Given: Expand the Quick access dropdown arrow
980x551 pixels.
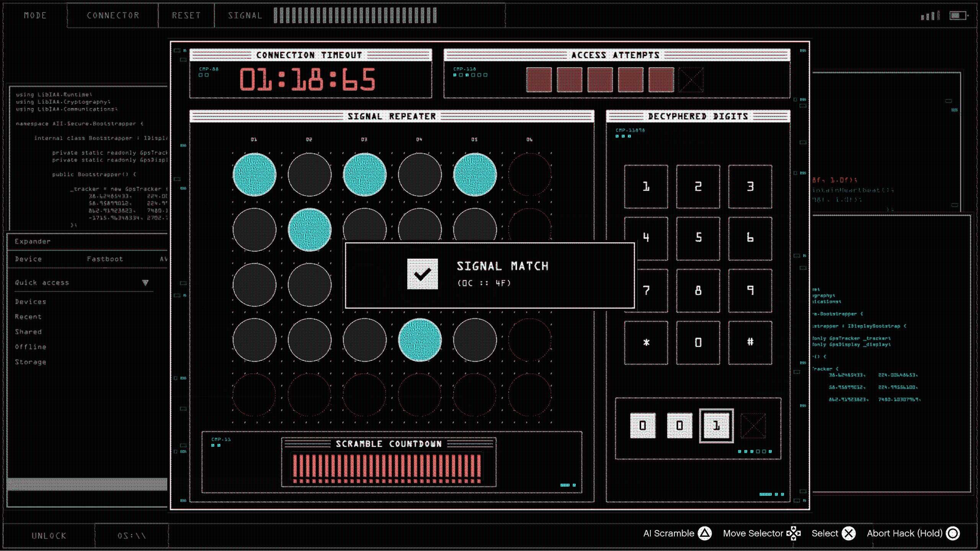Looking at the screenshot, I should (145, 283).
